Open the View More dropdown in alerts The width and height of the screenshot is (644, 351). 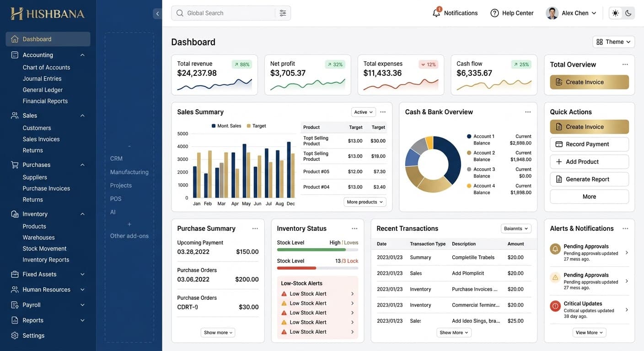point(589,333)
